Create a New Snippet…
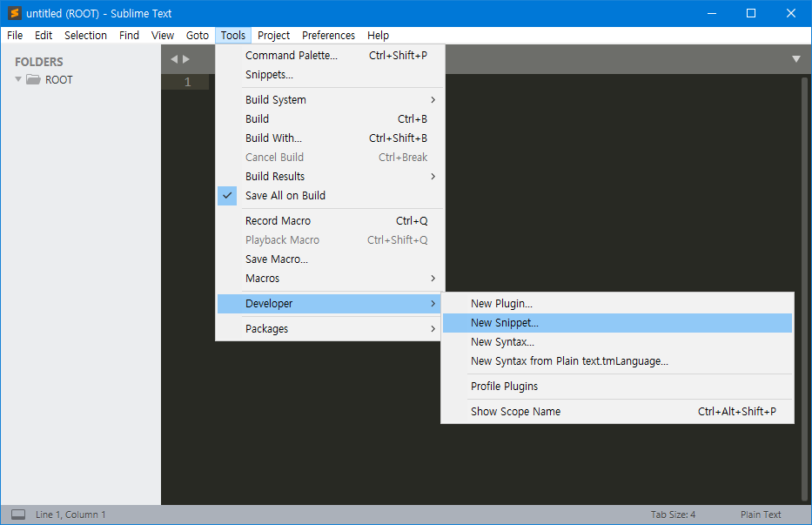This screenshot has width=812, height=525. click(617, 323)
